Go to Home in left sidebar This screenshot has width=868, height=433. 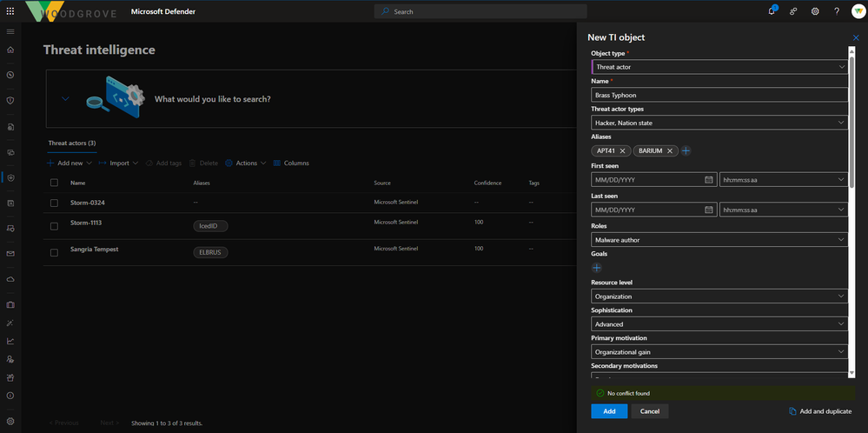point(10,50)
